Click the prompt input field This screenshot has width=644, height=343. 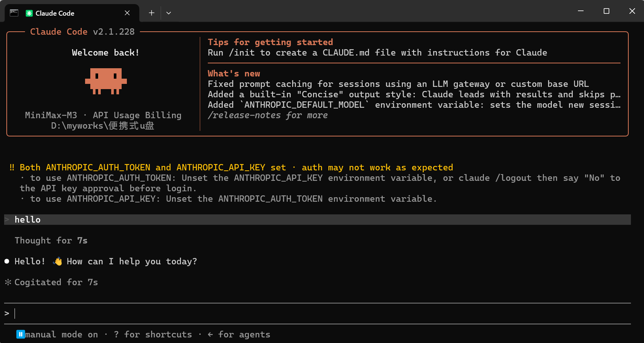317,314
